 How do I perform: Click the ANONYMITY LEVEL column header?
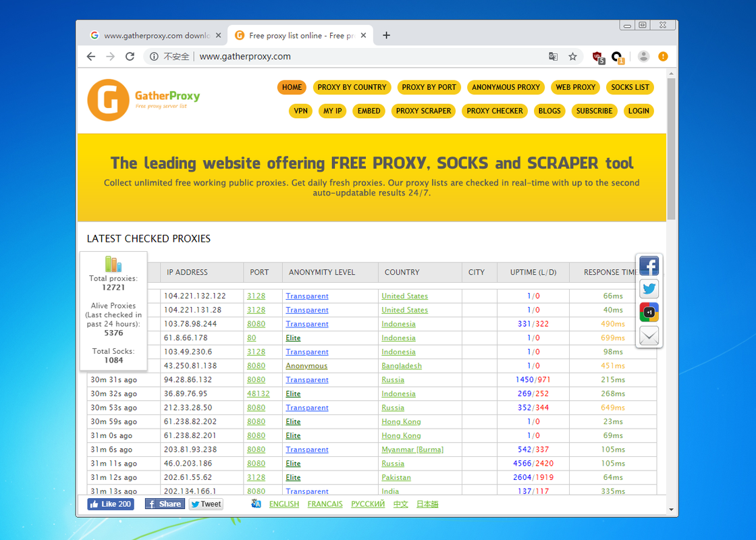330,272
